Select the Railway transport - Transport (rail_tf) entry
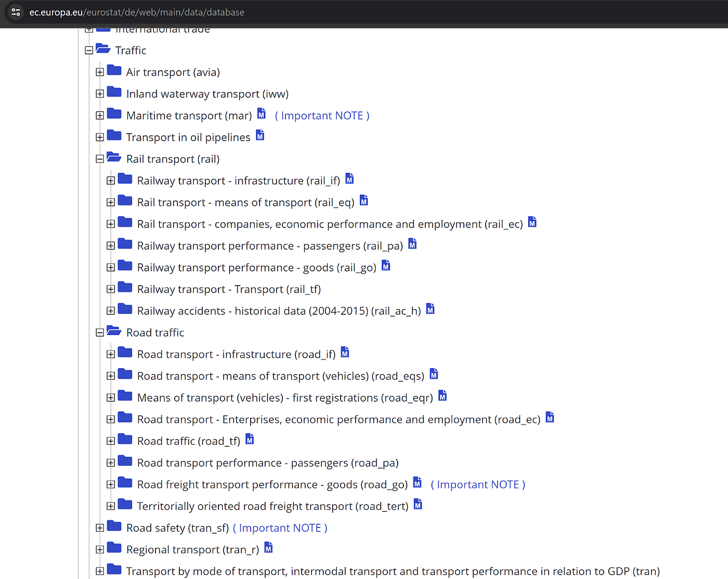This screenshot has width=728, height=579. [229, 289]
